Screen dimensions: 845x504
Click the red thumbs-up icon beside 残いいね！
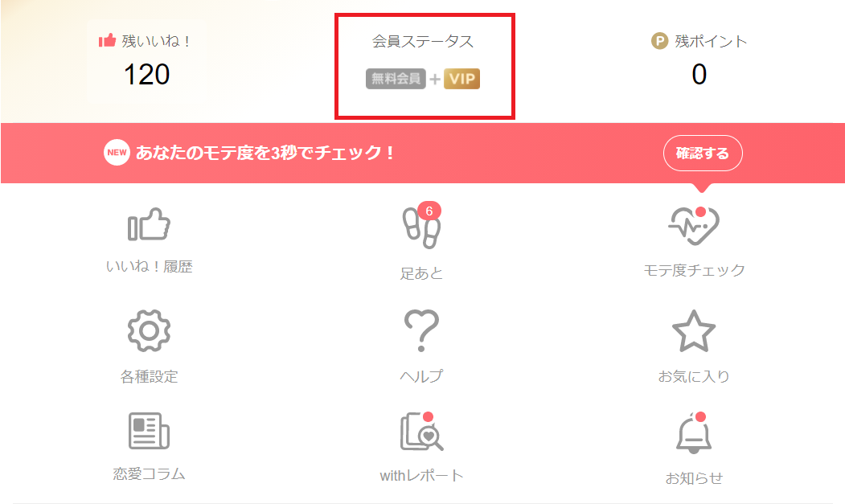point(107,40)
